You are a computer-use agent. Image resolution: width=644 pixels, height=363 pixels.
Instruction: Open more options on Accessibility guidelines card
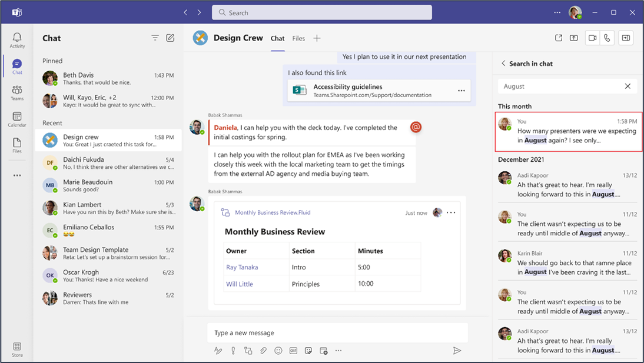462,91
